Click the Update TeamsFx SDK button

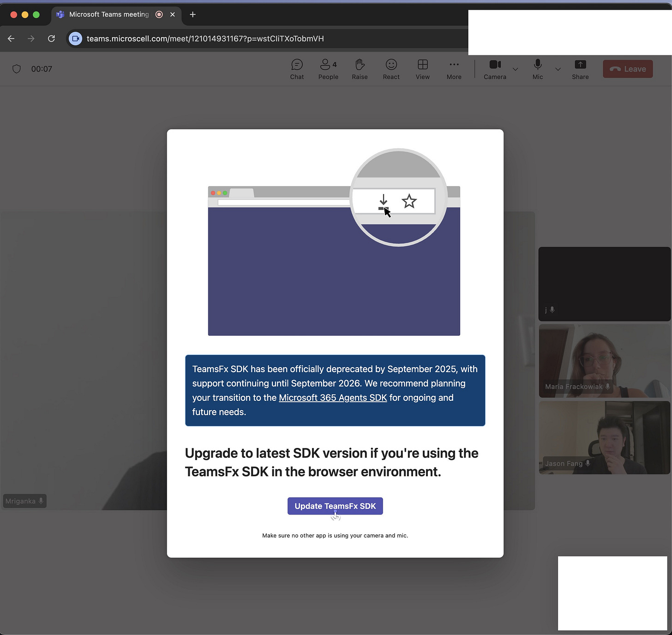pos(335,506)
